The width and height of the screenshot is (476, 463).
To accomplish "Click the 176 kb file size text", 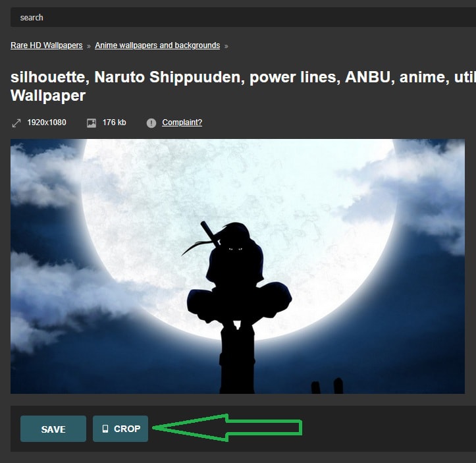I will [x=114, y=123].
